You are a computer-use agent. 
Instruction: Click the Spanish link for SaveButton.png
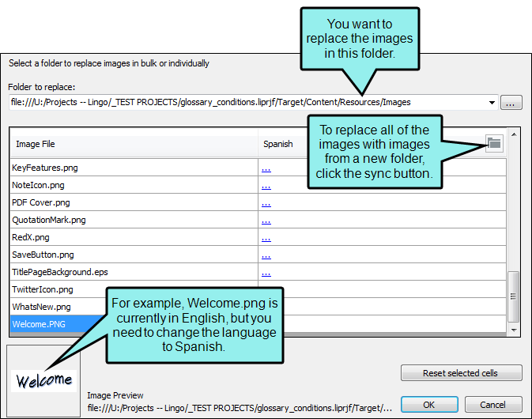266,256
